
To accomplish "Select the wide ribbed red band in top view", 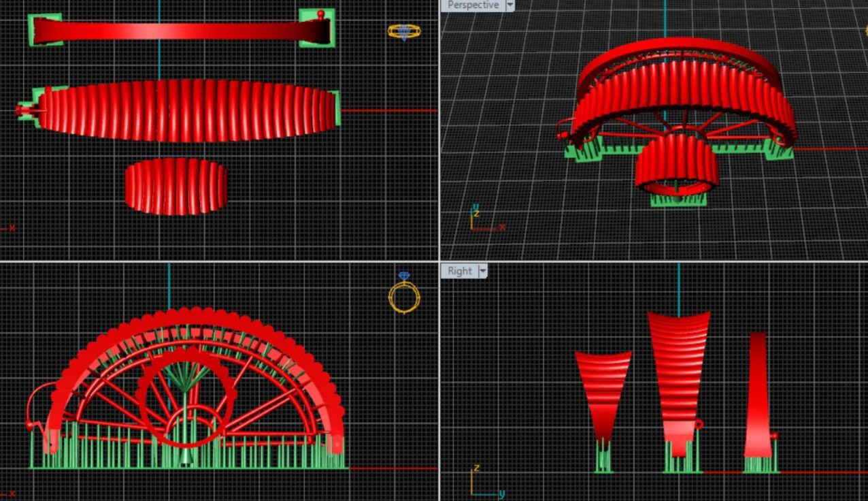I will point(187,111).
